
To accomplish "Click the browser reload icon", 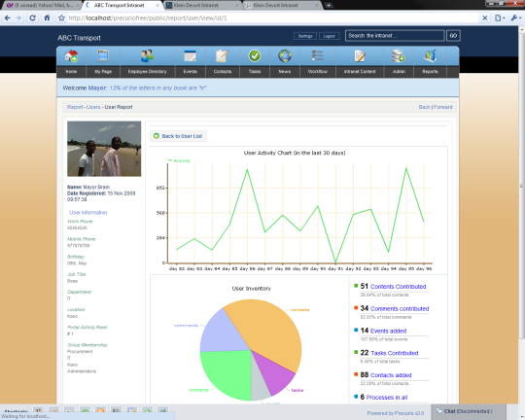I will pyautogui.click(x=32, y=17).
